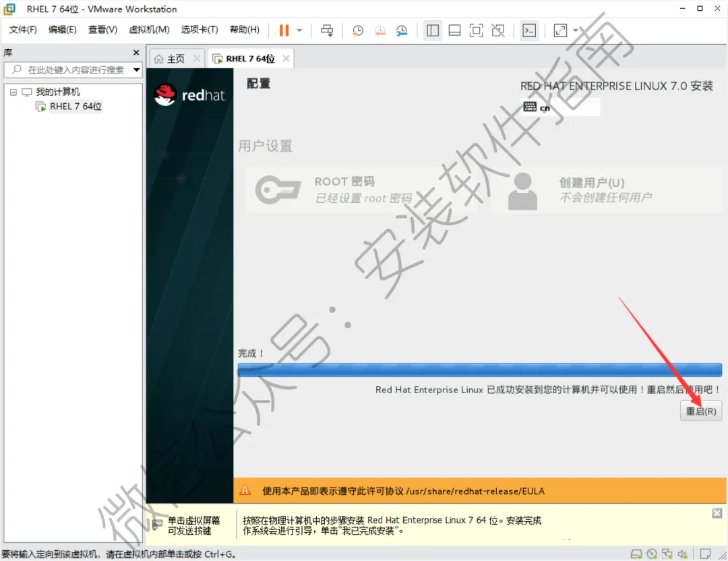Click the console view icon
Image resolution: width=728 pixels, height=561 pixels.
point(529,30)
